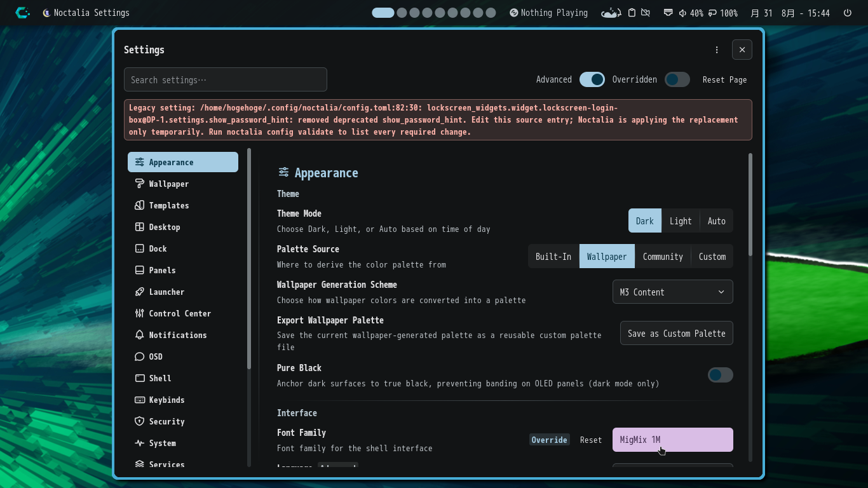
Task: Focus the Search settings field
Action: coord(226,79)
